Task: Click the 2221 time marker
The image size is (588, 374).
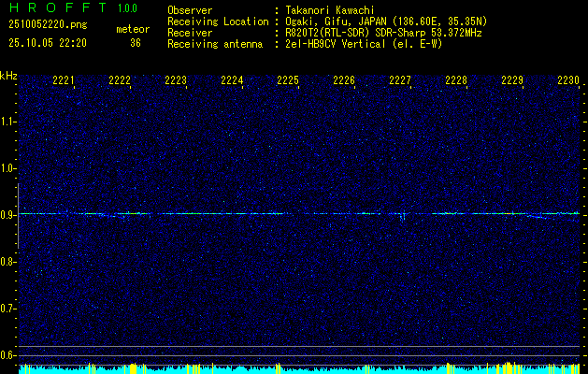Action: [64, 80]
